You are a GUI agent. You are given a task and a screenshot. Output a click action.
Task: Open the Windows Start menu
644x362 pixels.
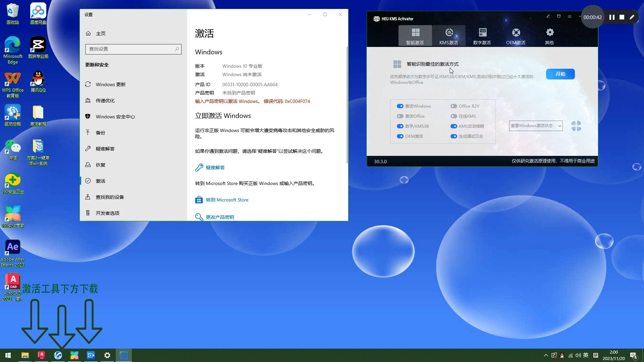coord(8,355)
